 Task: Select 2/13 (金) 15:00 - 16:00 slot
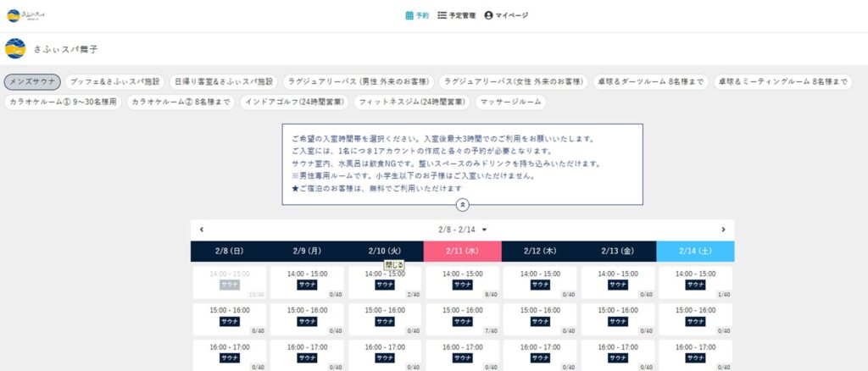click(618, 319)
